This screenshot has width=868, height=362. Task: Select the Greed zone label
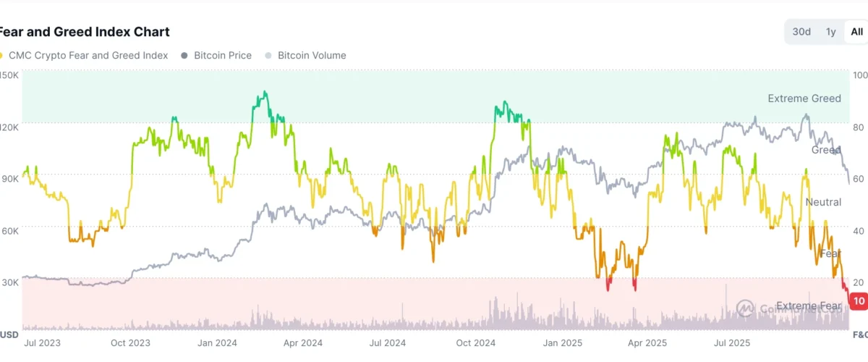(x=826, y=150)
